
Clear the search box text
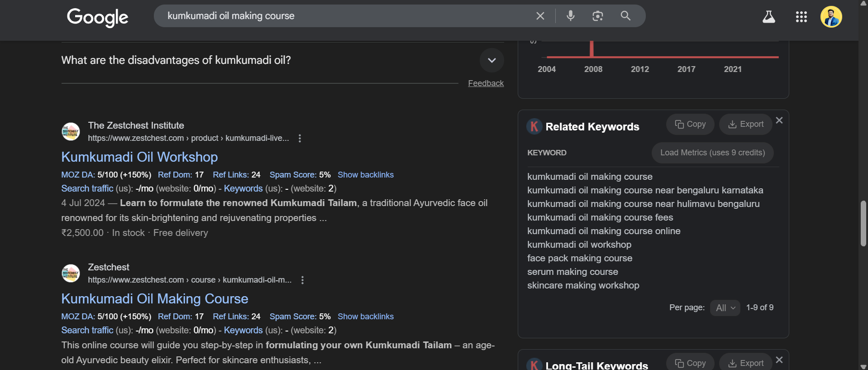click(540, 16)
